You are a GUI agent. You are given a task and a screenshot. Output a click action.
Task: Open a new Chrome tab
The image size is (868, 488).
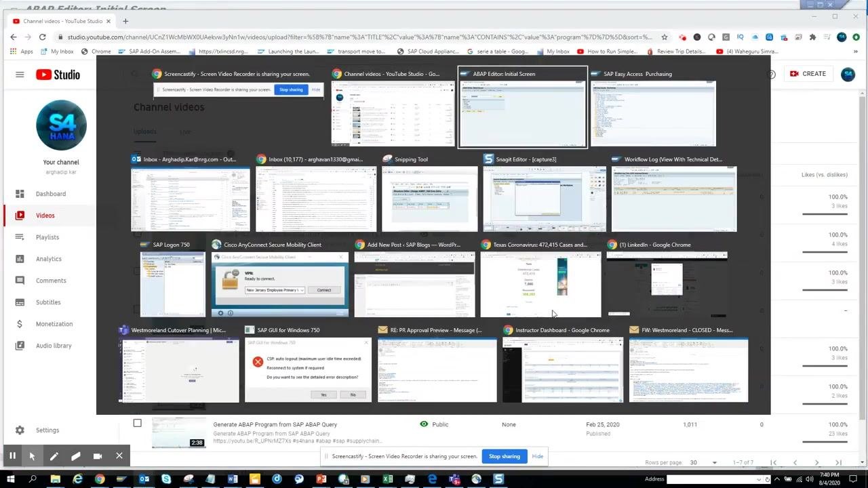tap(125, 21)
